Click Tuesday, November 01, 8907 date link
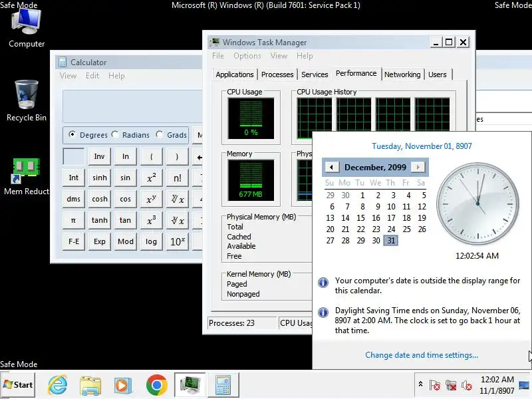This screenshot has height=399, width=532. 422,146
